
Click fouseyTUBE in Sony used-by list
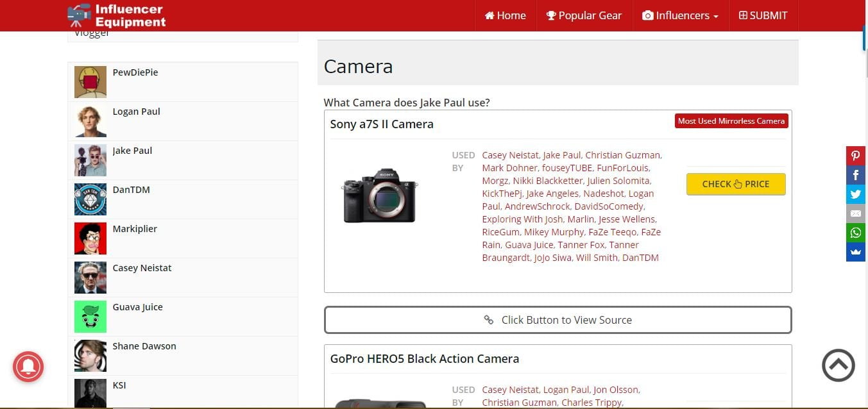567,168
